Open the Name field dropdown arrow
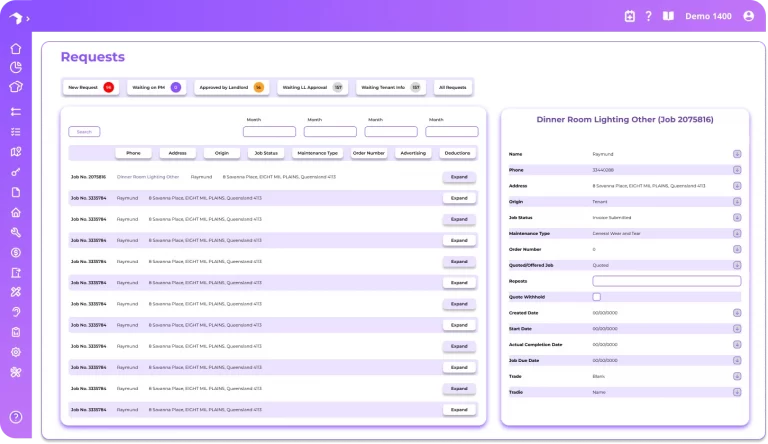Viewport: 768px width, 444px height. (x=737, y=154)
